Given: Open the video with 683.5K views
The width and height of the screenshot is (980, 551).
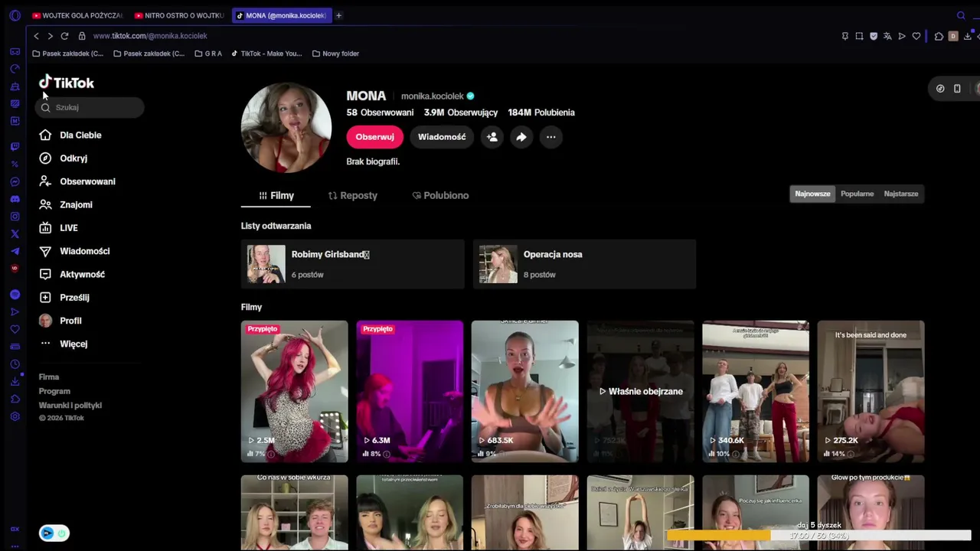Looking at the screenshot, I should pyautogui.click(x=524, y=391).
